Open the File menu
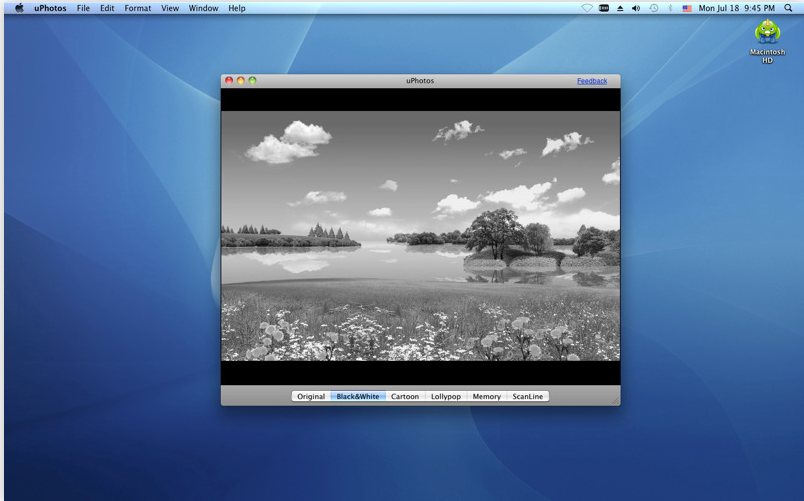The width and height of the screenshot is (804, 501). coord(83,8)
